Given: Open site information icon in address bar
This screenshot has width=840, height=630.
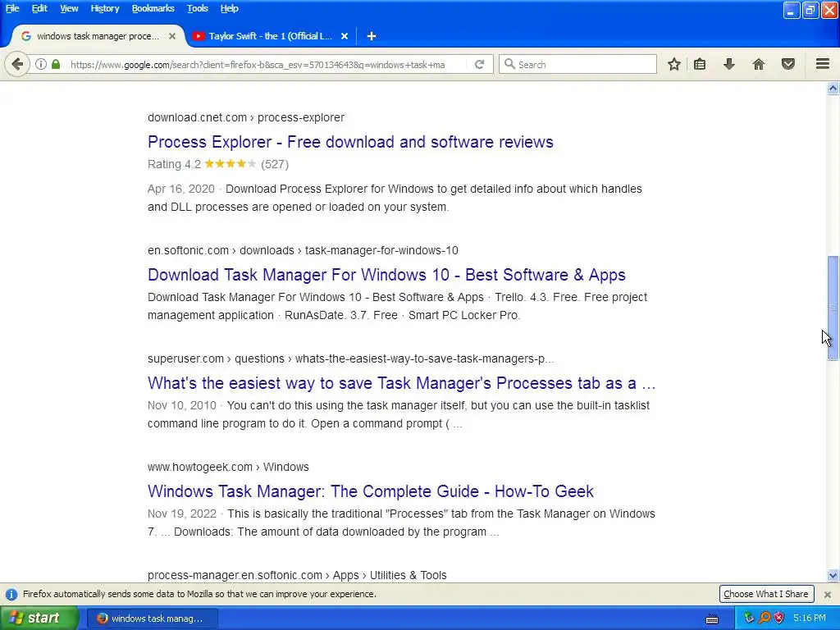Looking at the screenshot, I should tap(41, 64).
